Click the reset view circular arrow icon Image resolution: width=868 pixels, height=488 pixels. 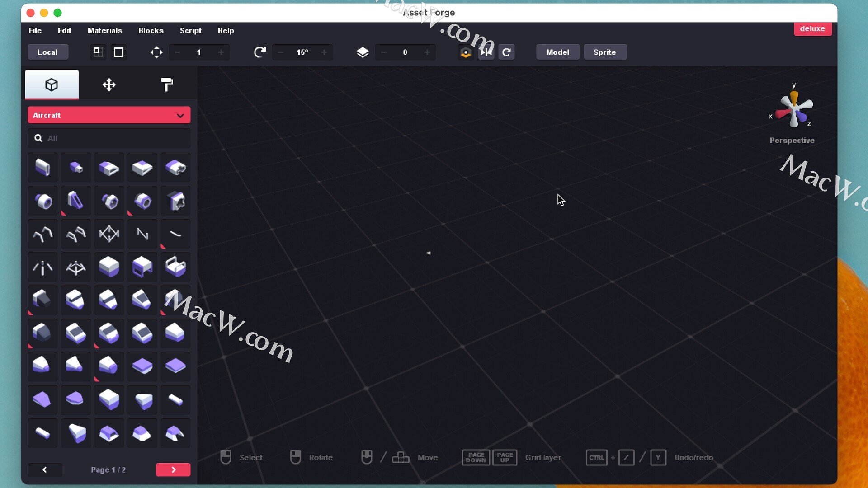(x=507, y=52)
